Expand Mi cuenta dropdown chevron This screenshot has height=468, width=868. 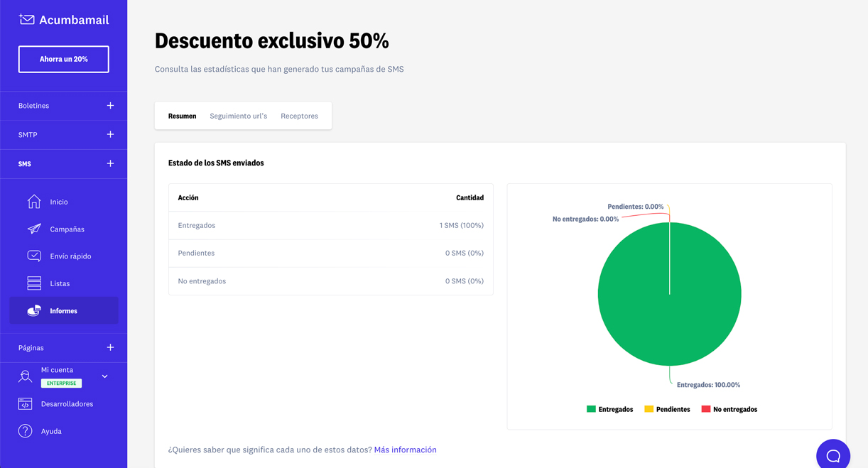(x=105, y=376)
